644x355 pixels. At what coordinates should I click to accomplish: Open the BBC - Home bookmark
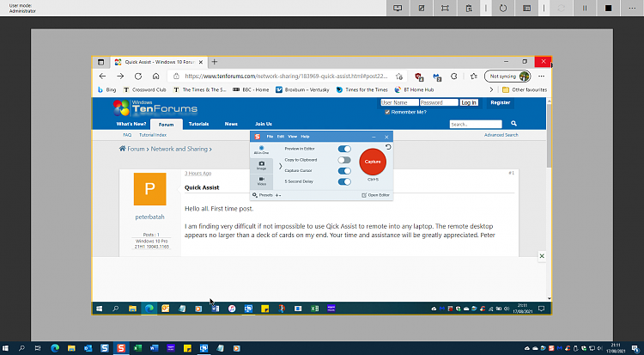point(251,89)
